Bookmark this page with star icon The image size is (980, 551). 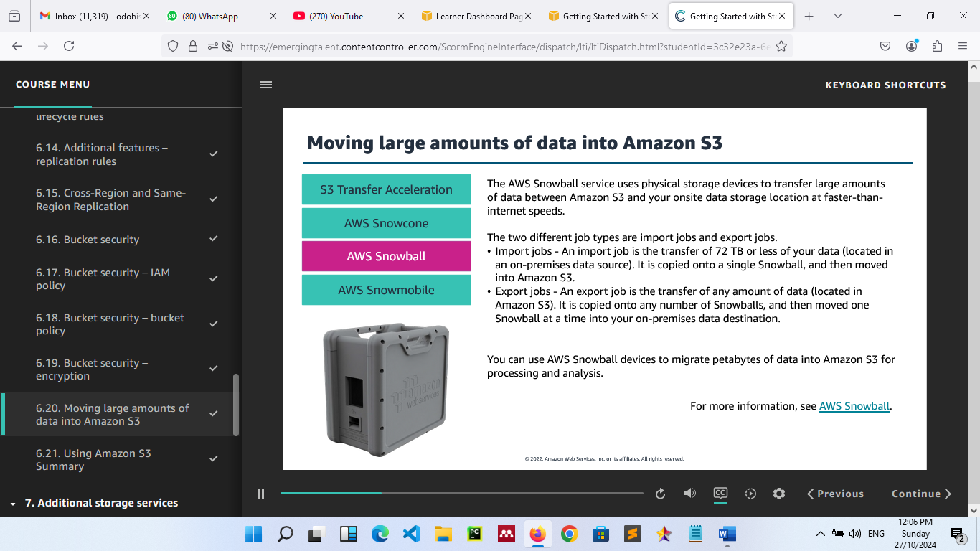pos(781,46)
